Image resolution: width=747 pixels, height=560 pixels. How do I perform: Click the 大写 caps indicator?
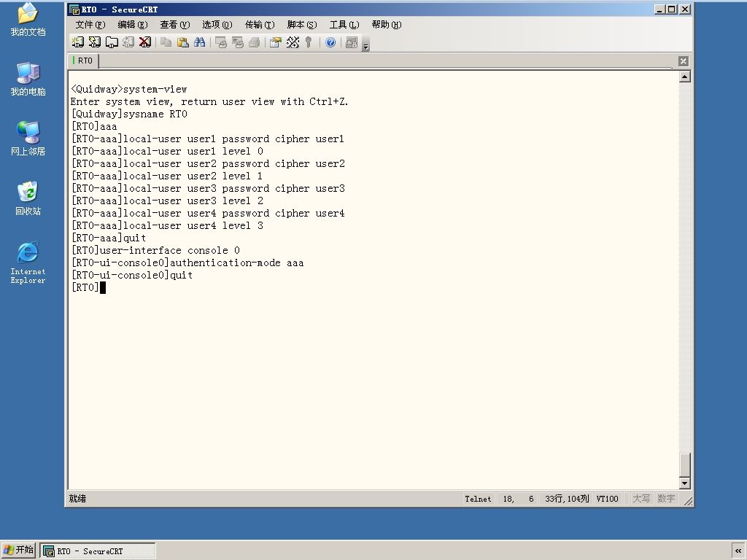(640, 499)
